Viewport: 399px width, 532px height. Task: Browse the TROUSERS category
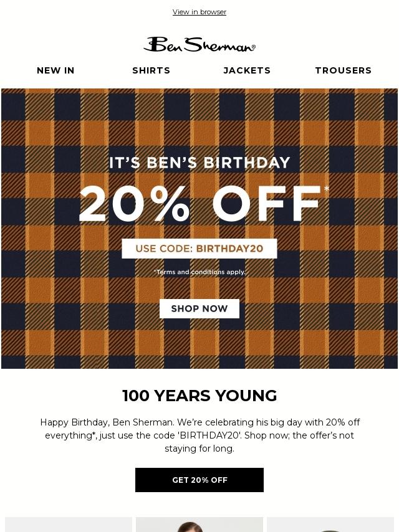point(343,70)
